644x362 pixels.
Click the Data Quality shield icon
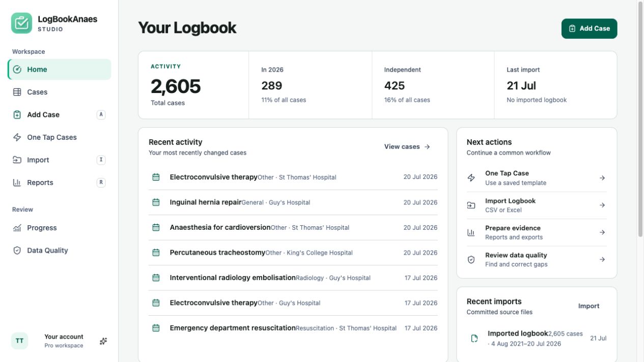[x=17, y=251]
